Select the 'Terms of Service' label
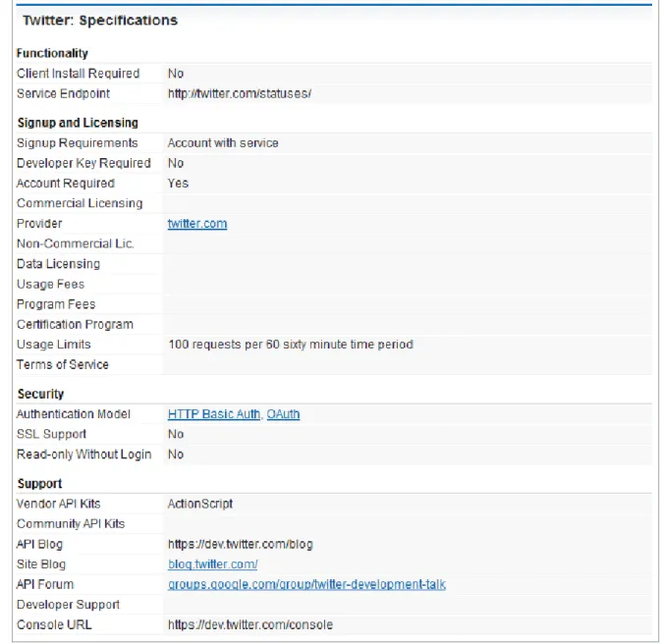Viewport: 661px width, 644px height. tap(63, 364)
